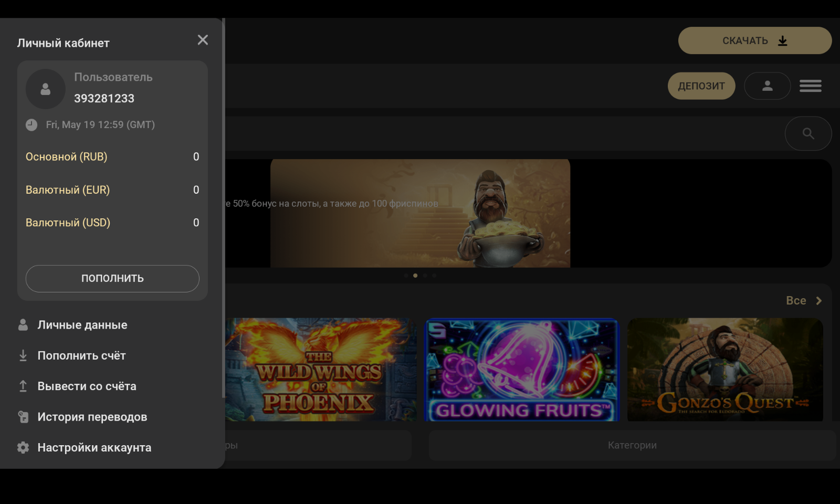This screenshot has width=840, height=504.
Task: Click the Все link for games
Action: (796, 301)
